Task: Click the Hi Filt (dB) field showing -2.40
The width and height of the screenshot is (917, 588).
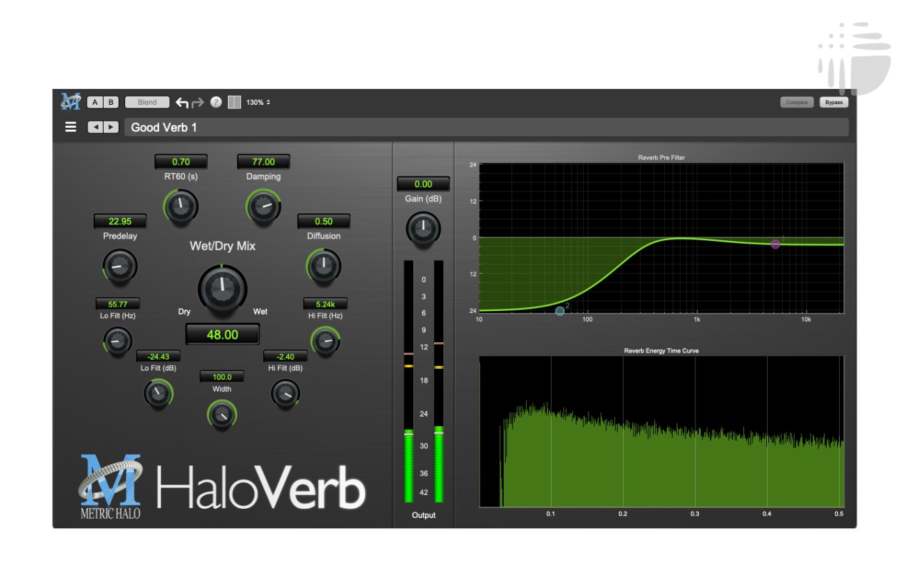Action: point(285,357)
